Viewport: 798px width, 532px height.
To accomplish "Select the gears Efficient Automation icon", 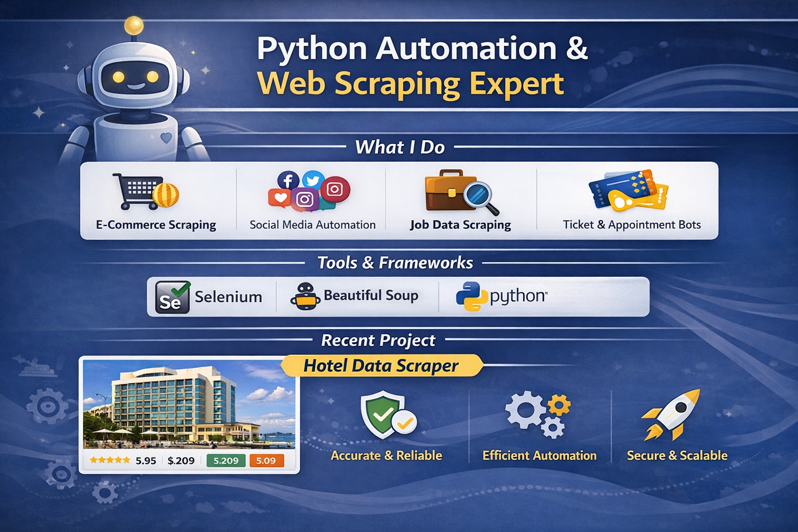I will (538, 415).
